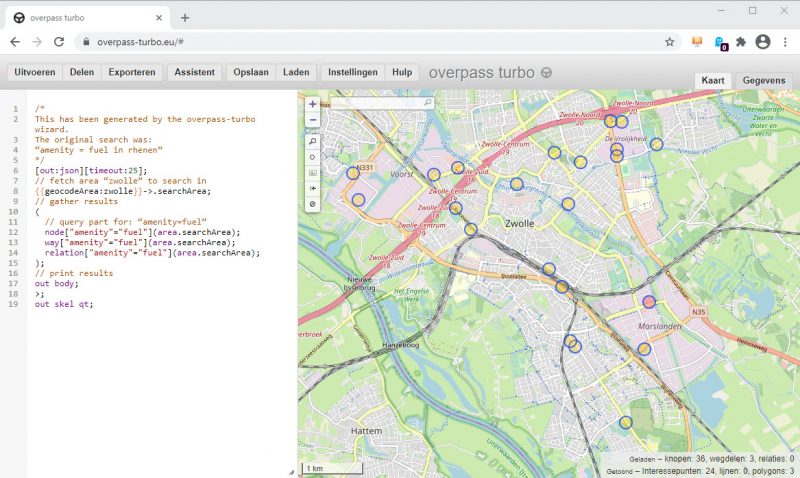Open a new browser tab
Viewport: 800px width, 478px height.
click(185, 18)
